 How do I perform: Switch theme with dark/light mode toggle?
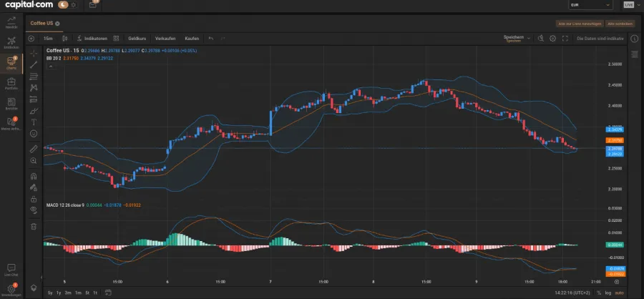tap(68, 5)
